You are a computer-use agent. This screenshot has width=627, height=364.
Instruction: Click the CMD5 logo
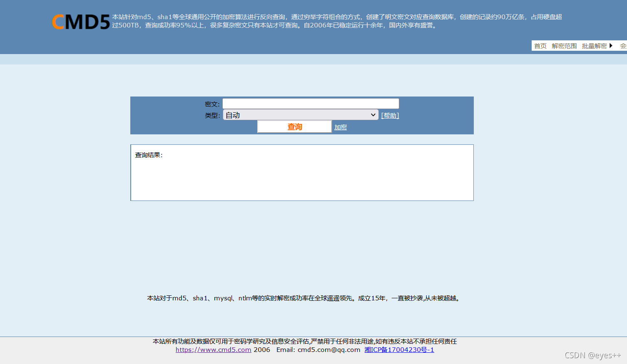81,22
